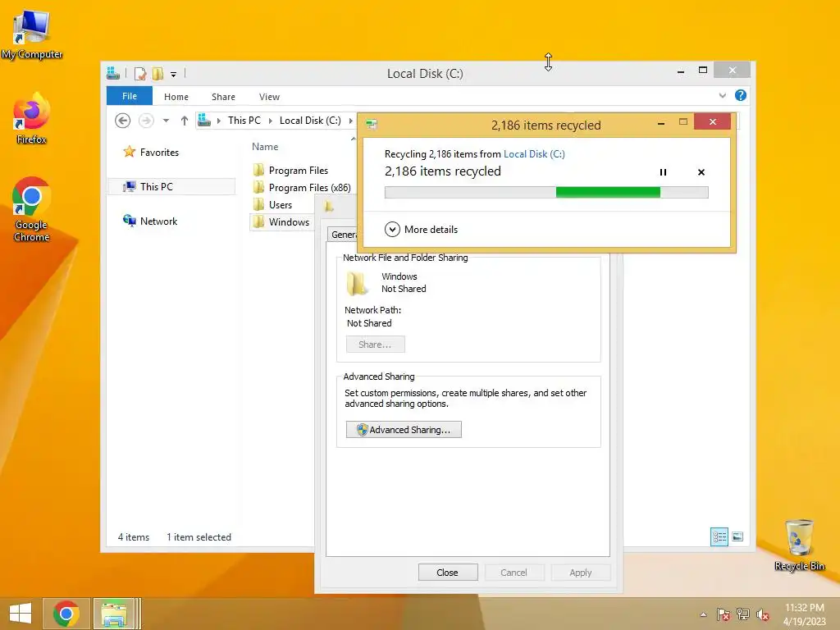Viewport: 840px width, 630px height.
Task: Expand arrow after This PC in address bar
Action: tap(270, 121)
